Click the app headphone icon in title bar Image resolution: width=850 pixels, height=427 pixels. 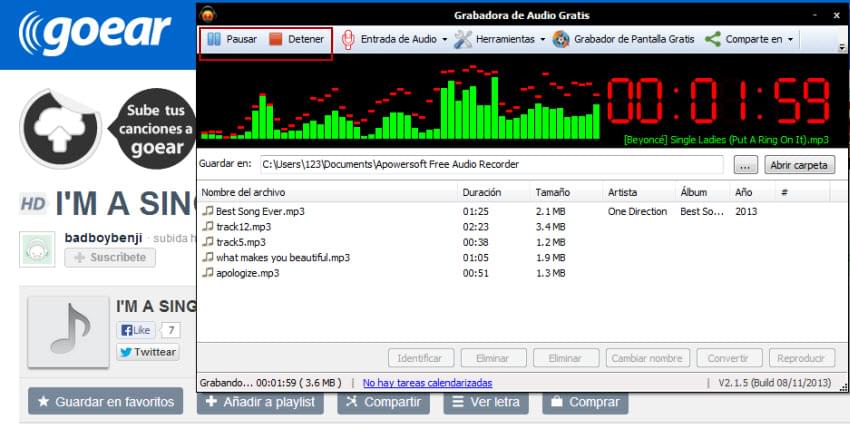click(208, 15)
